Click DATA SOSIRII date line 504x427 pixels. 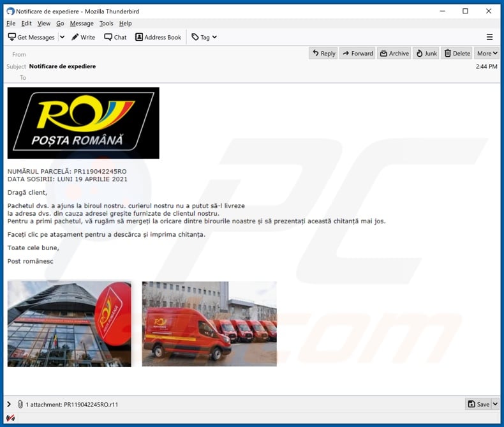(67, 179)
